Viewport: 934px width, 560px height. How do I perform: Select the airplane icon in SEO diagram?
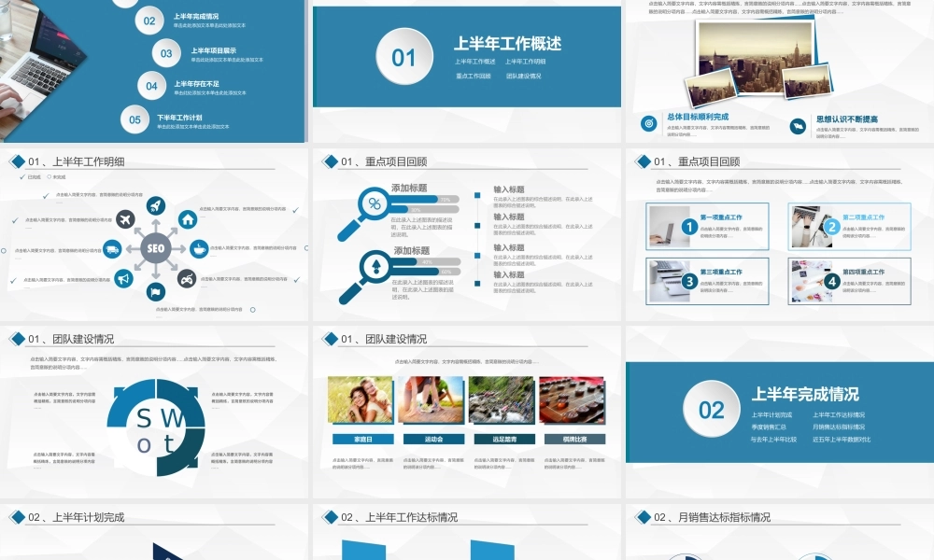125,220
